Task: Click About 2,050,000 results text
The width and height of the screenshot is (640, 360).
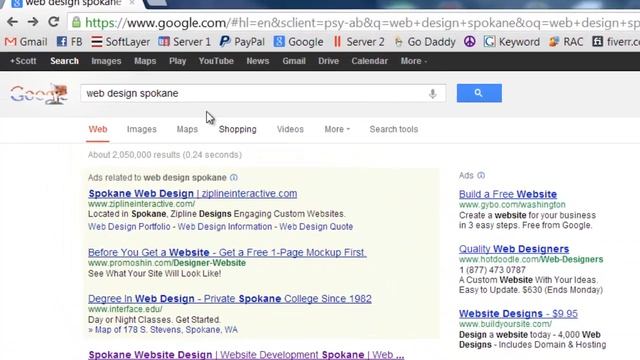Action: [164, 155]
